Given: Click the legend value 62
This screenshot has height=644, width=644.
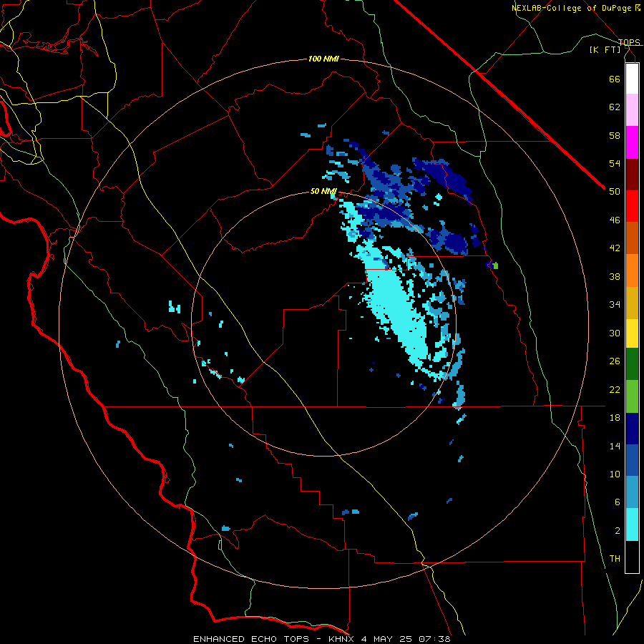Looking at the screenshot, I should click(615, 107).
